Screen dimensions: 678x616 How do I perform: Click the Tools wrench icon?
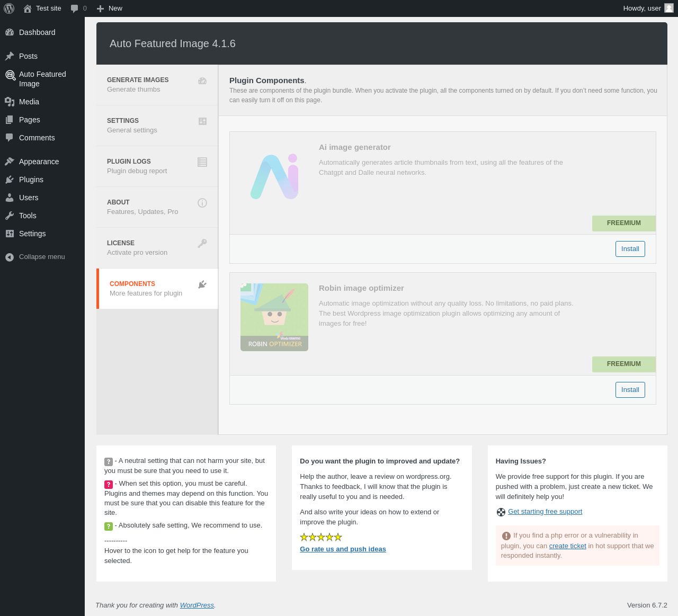point(10,216)
